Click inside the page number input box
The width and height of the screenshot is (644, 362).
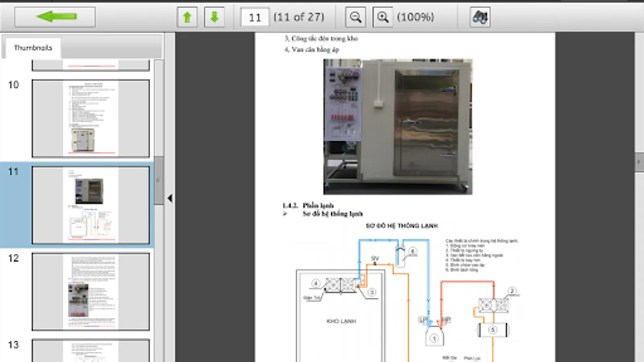click(254, 16)
